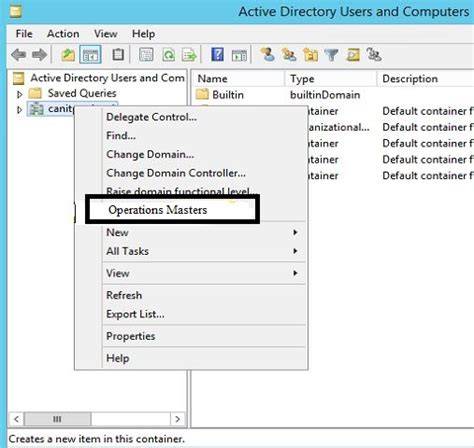Choose Find... from the context menu
474x448 pixels.
[121, 136]
